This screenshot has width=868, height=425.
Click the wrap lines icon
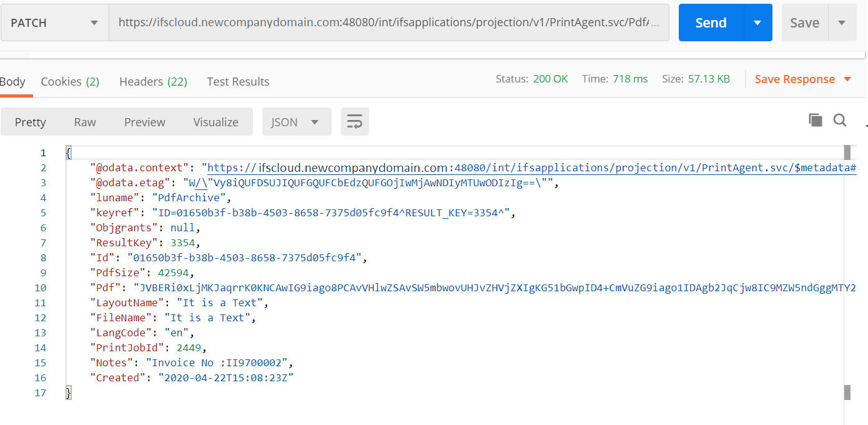[355, 122]
